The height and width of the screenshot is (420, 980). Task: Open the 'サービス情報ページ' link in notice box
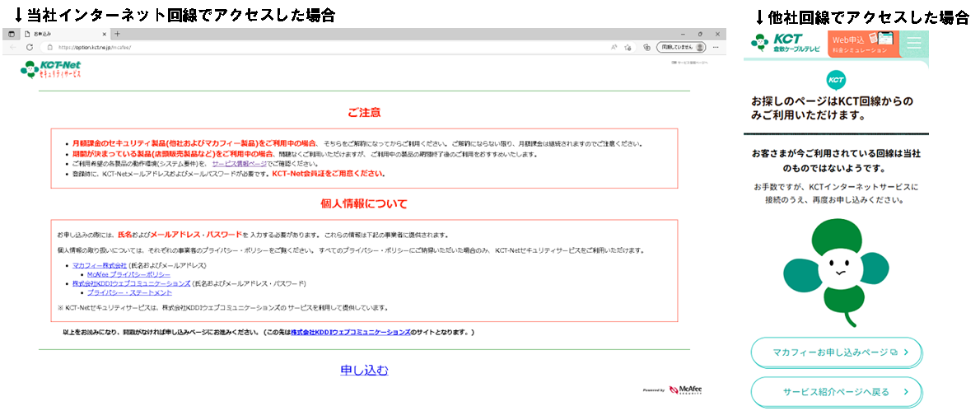pyautogui.click(x=239, y=163)
